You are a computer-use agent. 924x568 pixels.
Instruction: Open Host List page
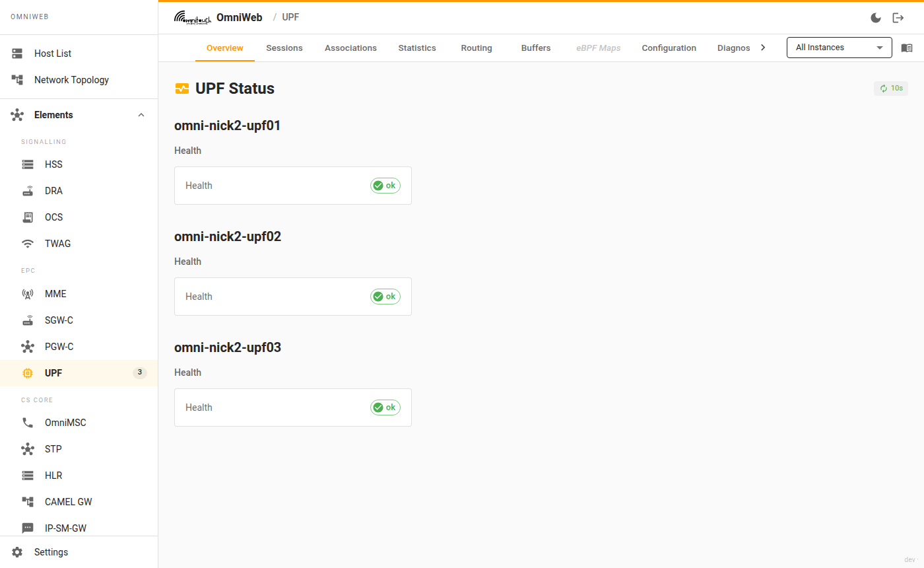pyautogui.click(x=79, y=53)
